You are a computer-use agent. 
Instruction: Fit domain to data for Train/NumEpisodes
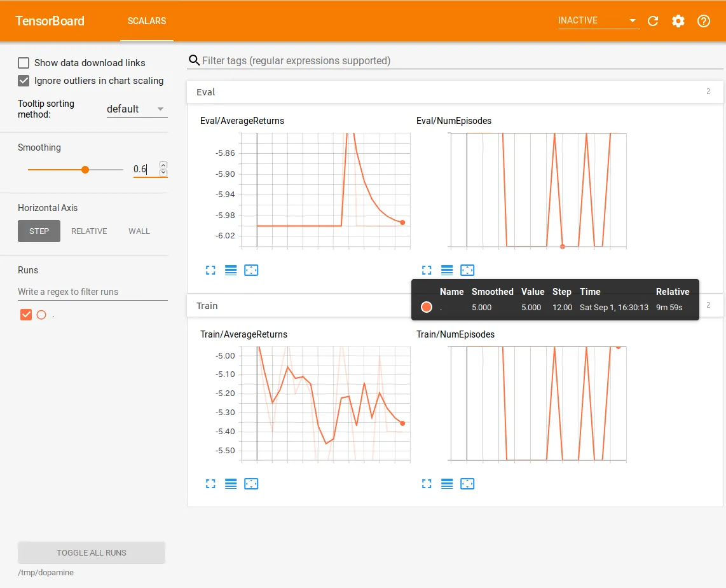[x=467, y=484]
